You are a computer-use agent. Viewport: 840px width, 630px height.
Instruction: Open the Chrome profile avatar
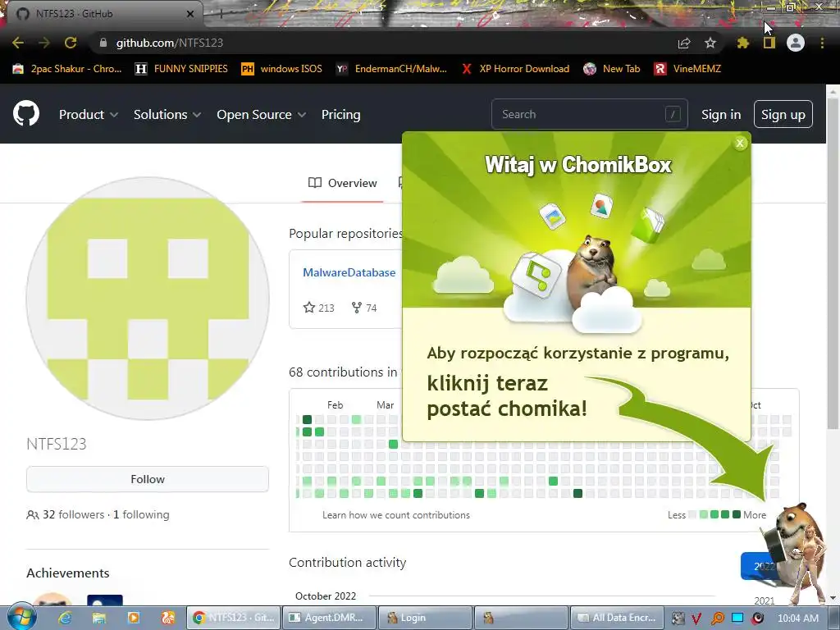coord(796,43)
